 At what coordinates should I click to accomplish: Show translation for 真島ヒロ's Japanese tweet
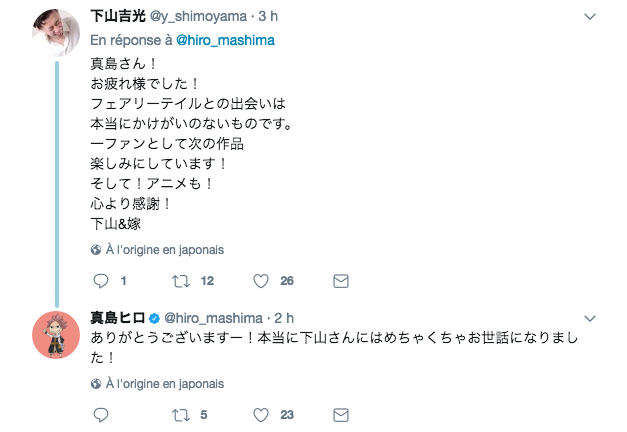click(158, 383)
